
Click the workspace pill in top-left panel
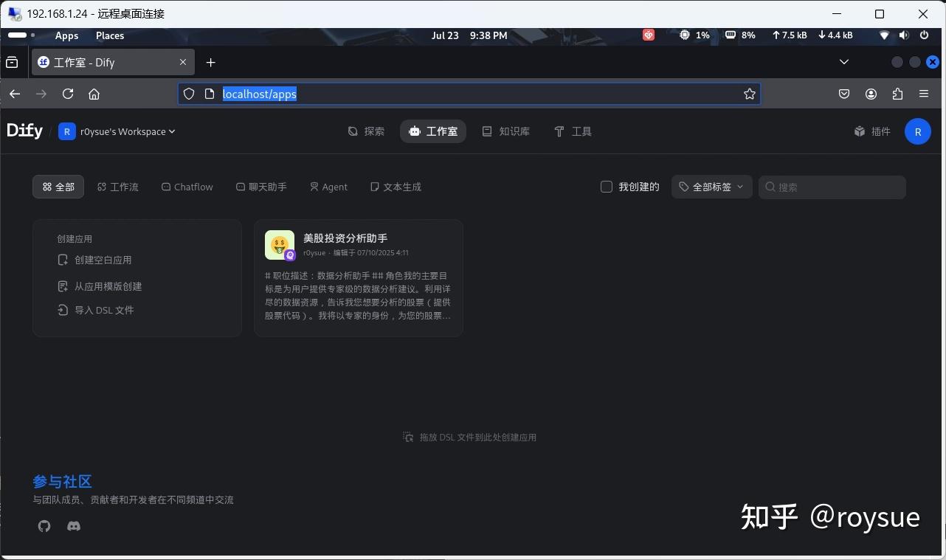(x=18, y=35)
